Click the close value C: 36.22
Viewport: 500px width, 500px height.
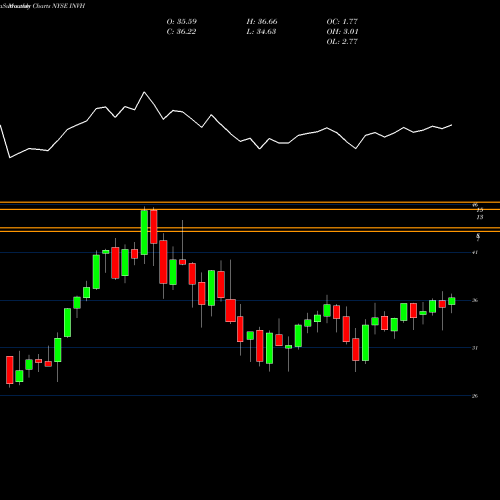(181, 32)
